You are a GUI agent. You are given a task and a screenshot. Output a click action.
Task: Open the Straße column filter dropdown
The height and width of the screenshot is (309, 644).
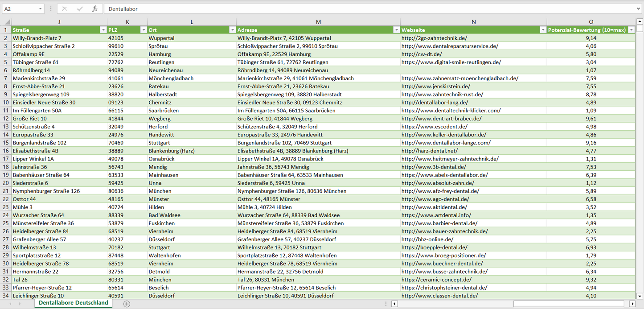[x=103, y=30]
